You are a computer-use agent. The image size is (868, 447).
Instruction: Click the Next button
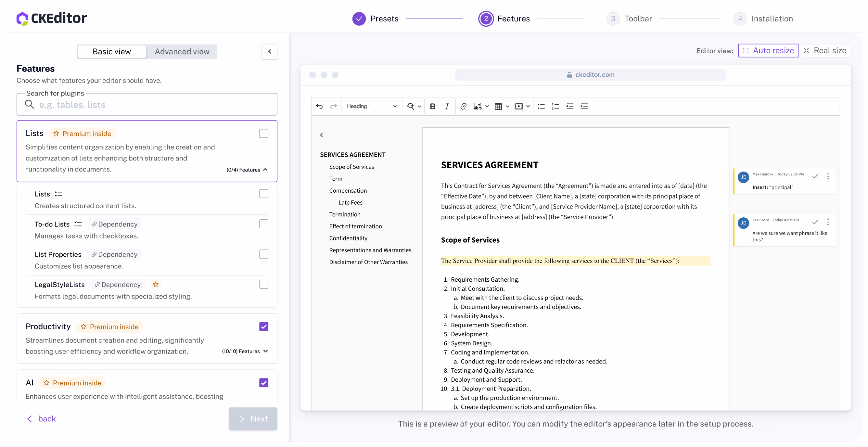tap(253, 418)
